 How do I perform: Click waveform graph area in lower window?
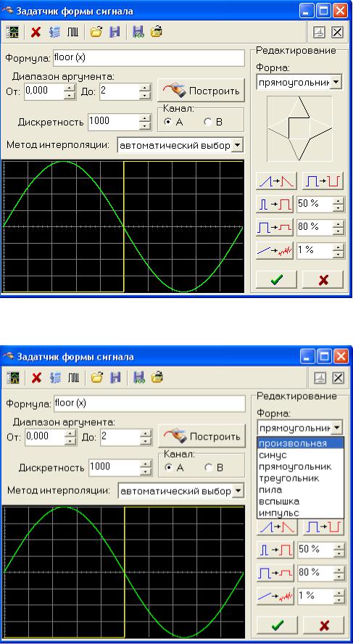[123, 572]
